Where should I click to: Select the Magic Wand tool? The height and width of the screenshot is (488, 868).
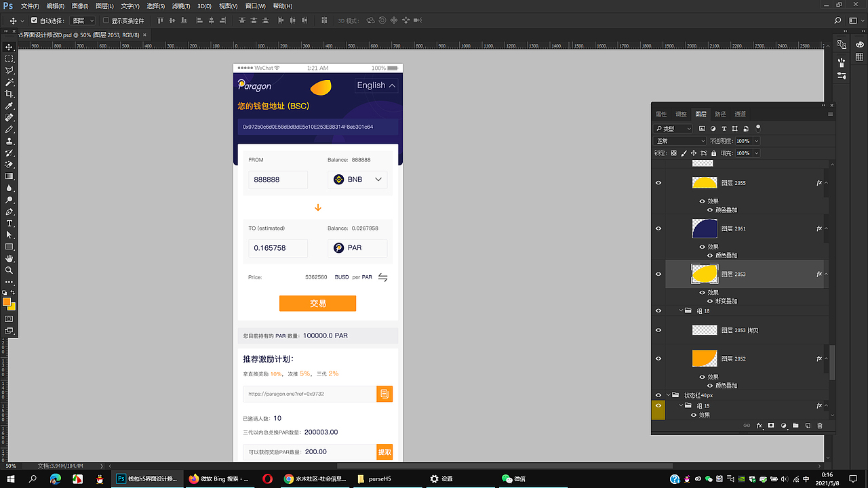tap(9, 83)
